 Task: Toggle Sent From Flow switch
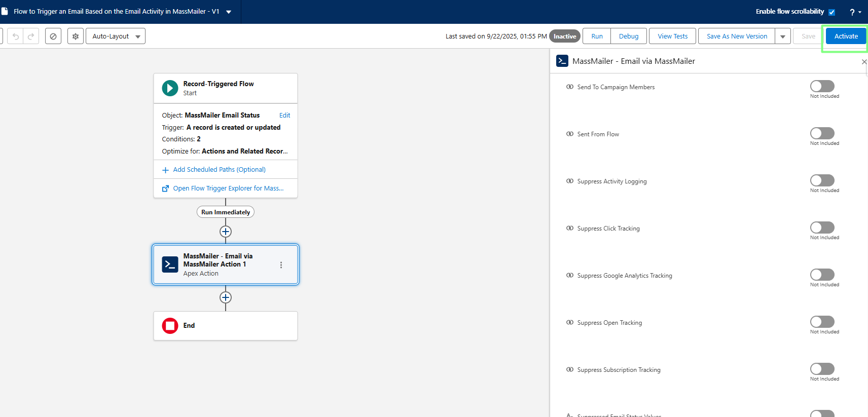(x=822, y=133)
